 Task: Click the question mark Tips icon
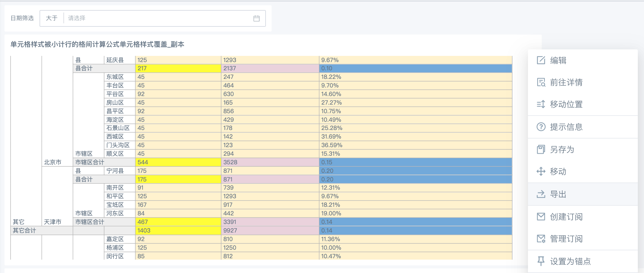point(541,127)
